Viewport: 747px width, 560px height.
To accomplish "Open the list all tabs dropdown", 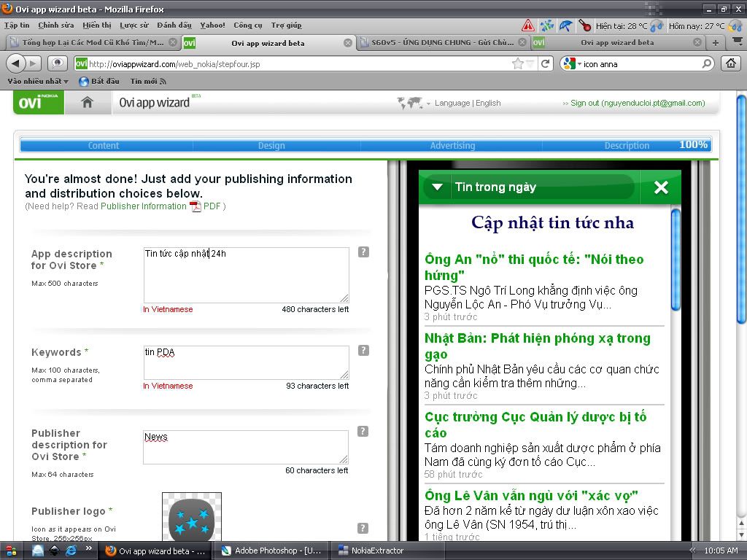I will pos(737,42).
